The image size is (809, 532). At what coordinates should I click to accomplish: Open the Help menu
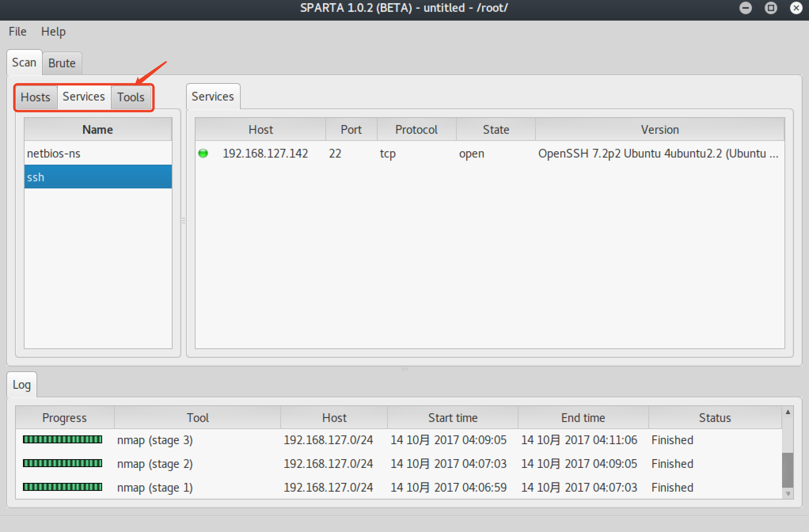53,32
